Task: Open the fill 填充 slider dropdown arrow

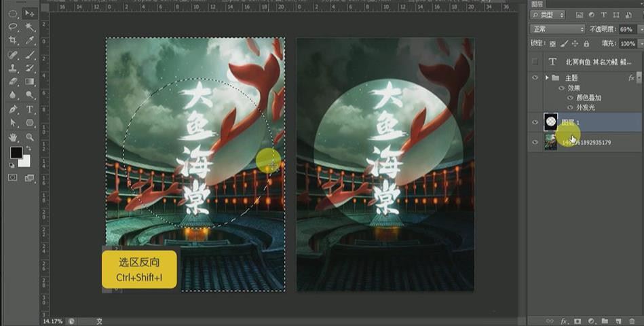Action: (641, 43)
